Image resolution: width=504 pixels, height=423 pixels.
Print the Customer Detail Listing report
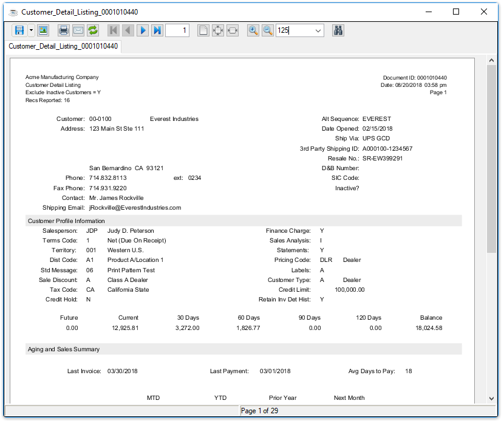pyautogui.click(x=64, y=30)
